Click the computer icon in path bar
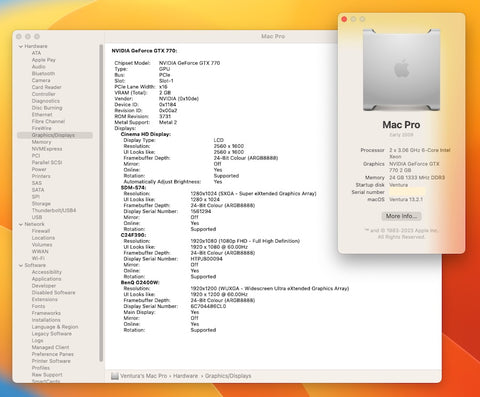The height and width of the screenshot is (397, 480). click(115, 376)
